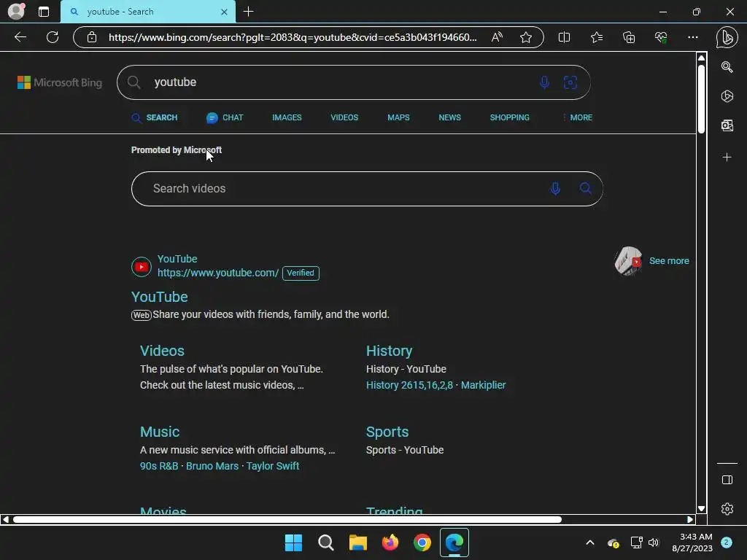This screenshot has width=747, height=560.
Task: Switch to the IMAGES tab
Action: pyautogui.click(x=287, y=117)
